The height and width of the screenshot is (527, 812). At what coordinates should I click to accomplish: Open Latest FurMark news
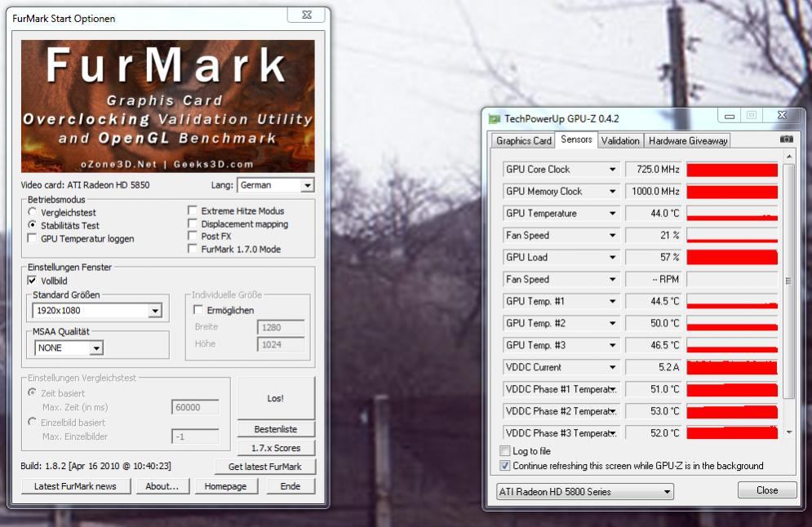click(76, 486)
